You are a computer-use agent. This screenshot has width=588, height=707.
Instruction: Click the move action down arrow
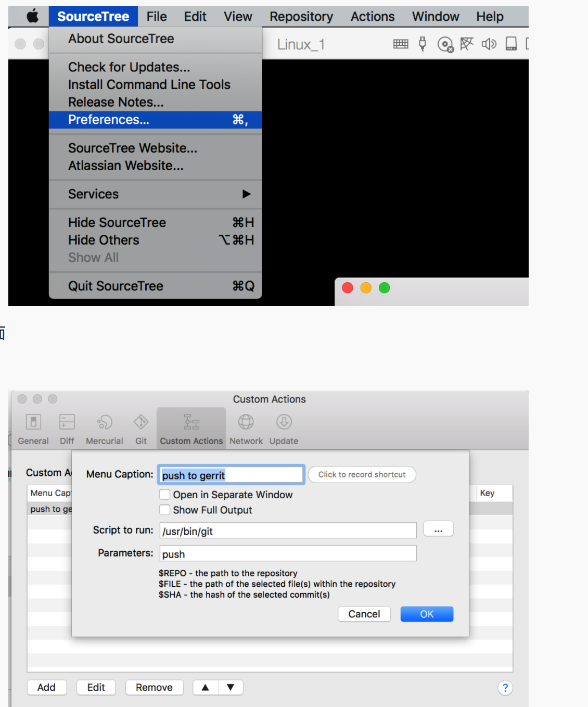tap(231, 687)
